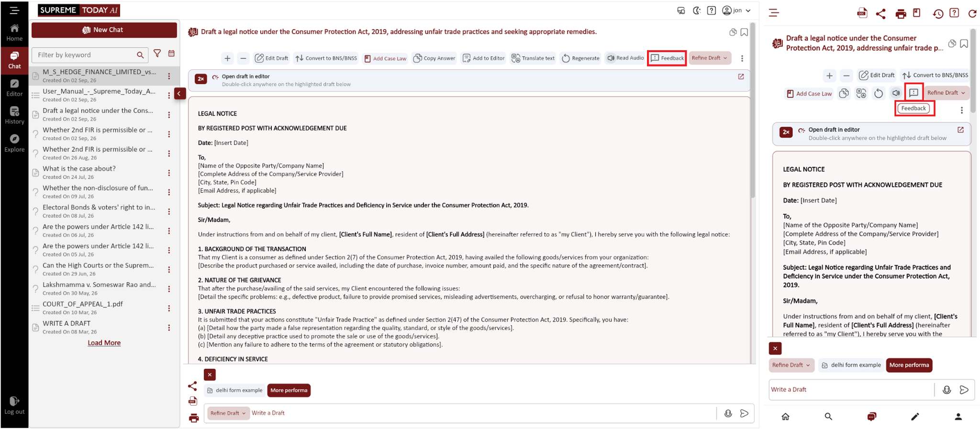Viewport: 980px width, 429px height.
Task: Open options menu for COURT_OF_APPEAL_1.pdf chat
Action: pos(169,308)
